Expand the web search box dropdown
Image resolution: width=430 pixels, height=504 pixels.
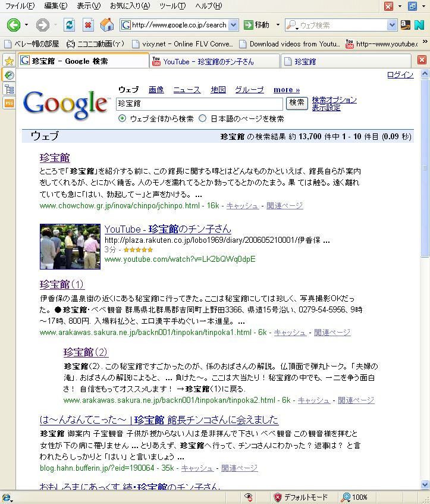tap(391, 25)
